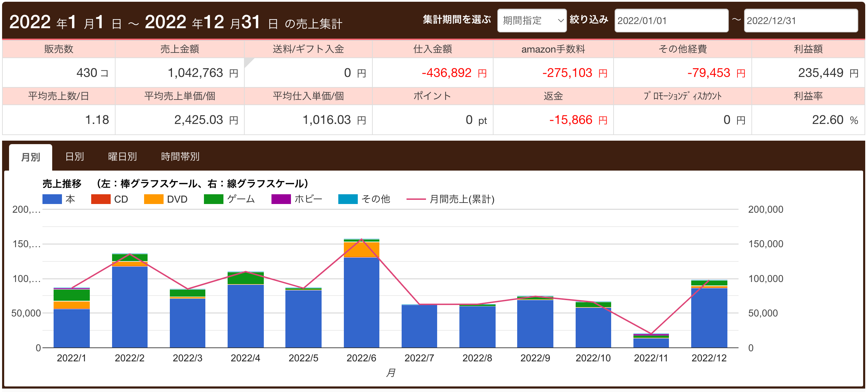
Task: Click the プロモーションディスカウント header
Action: [x=682, y=96]
